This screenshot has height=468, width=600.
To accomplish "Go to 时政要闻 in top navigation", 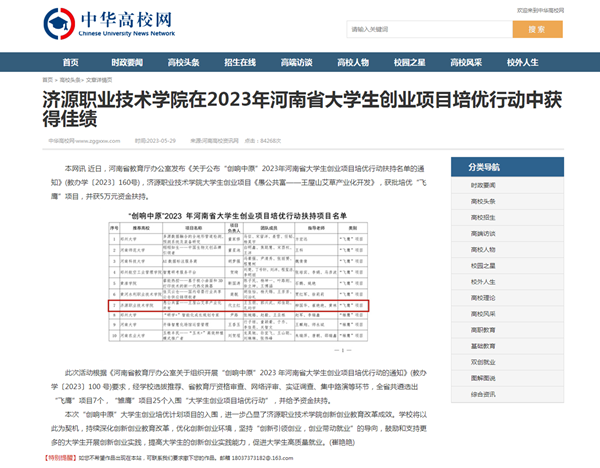I will [x=125, y=62].
